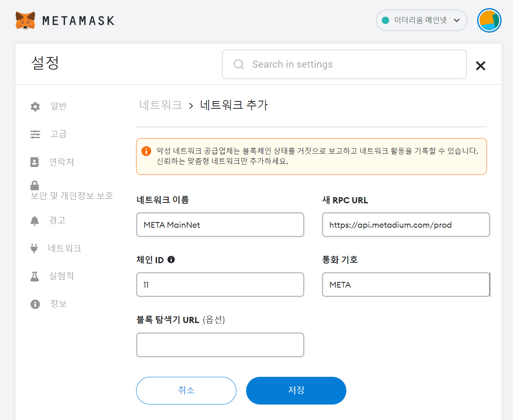
Task: Open the 고급 settings tab
Action: 58,134
